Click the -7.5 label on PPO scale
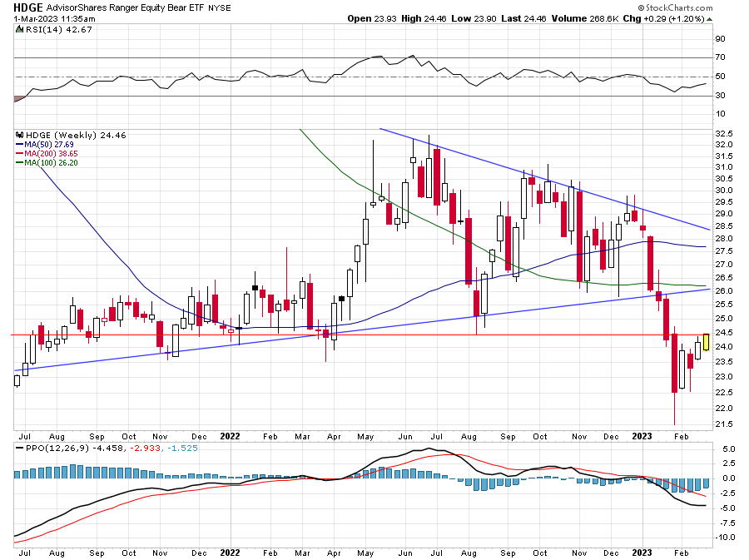Screen dimensions: 749x560 click(x=726, y=523)
